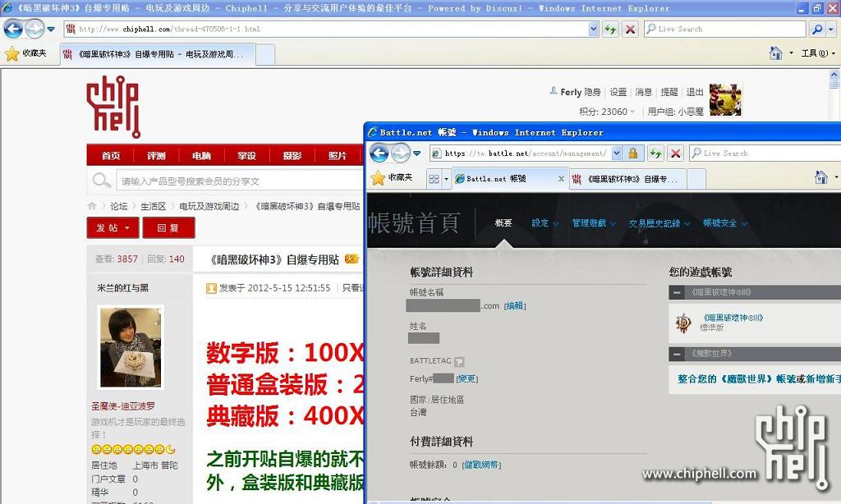The image size is (841, 504).
Task: Click poster avatar photo of 米兰的红与黑
Action: [x=131, y=347]
